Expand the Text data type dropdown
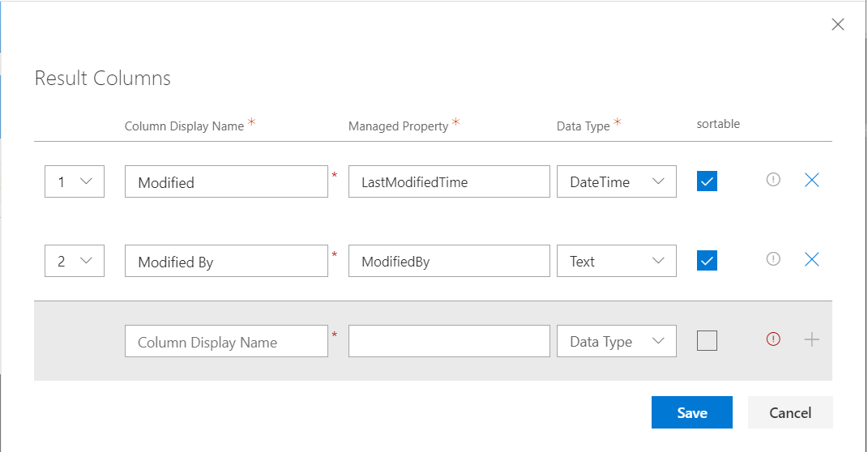868x452 pixels. (616, 261)
